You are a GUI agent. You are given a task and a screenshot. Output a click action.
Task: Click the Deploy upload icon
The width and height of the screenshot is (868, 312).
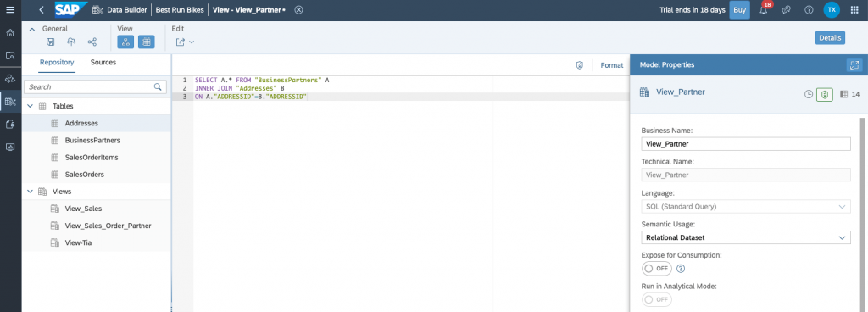pyautogui.click(x=71, y=42)
